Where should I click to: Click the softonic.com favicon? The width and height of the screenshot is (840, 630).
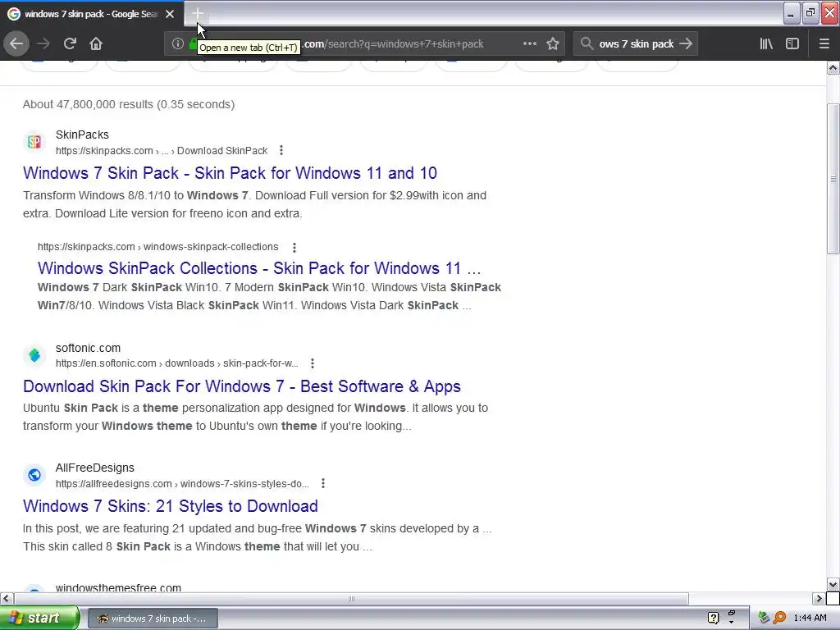34,355
